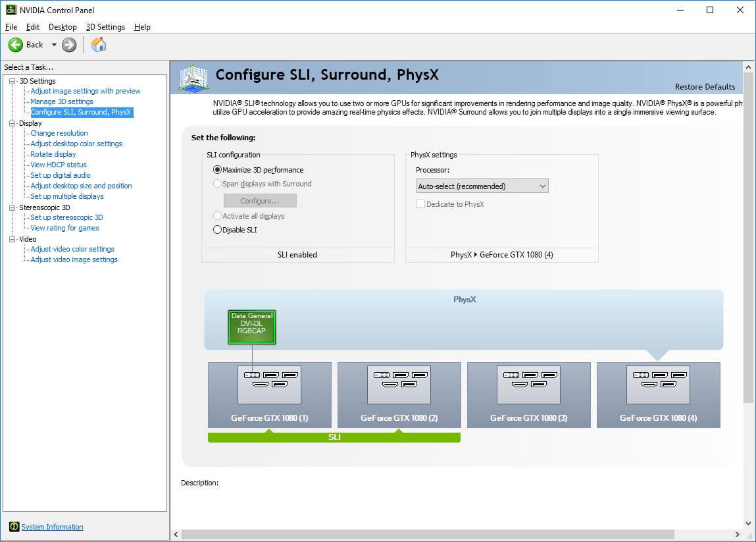Image resolution: width=756 pixels, height=542 pixels.
Task: Go to the Home house icon
Action: (x=98, y=45)
